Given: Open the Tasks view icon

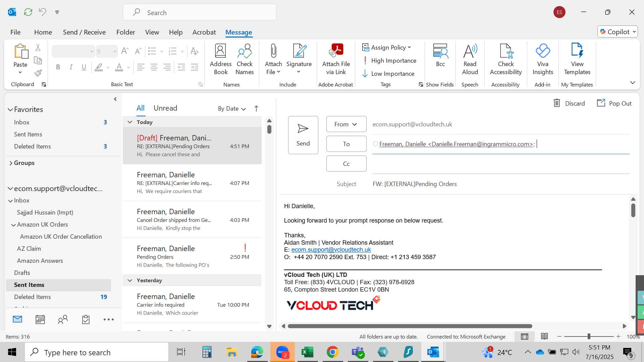Looking at the screenshot, I should point(86,319).
